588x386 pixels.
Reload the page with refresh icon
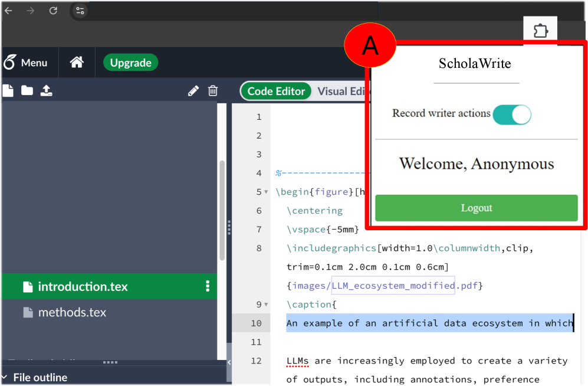(x=53, y=11)
